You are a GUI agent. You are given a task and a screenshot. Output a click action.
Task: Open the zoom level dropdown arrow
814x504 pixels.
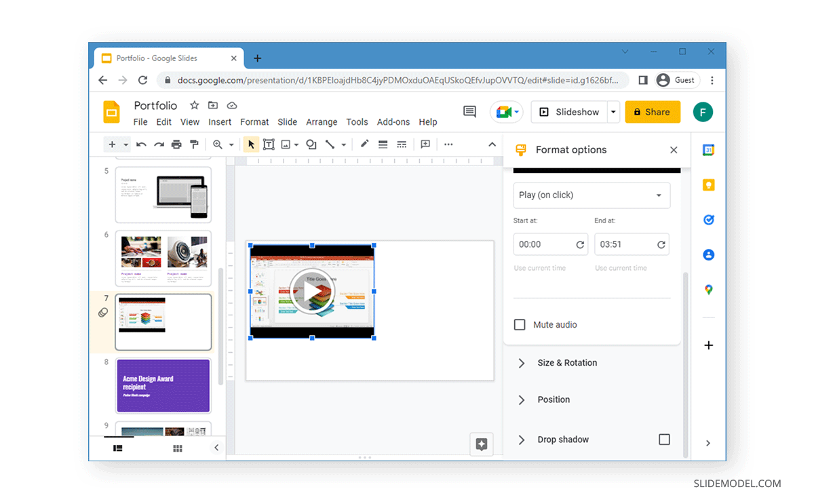[231, 145]
